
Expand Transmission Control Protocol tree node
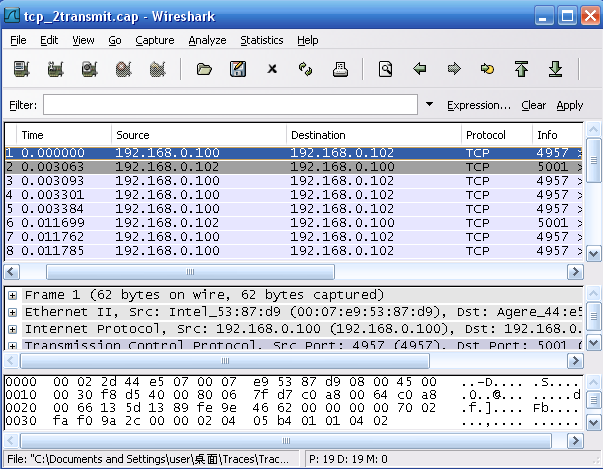tap(12, 346)
